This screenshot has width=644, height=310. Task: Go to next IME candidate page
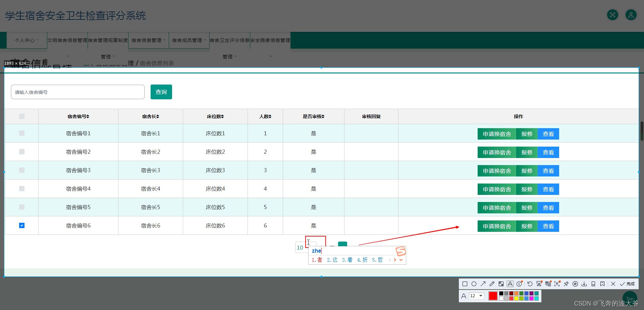coord(395,260)
